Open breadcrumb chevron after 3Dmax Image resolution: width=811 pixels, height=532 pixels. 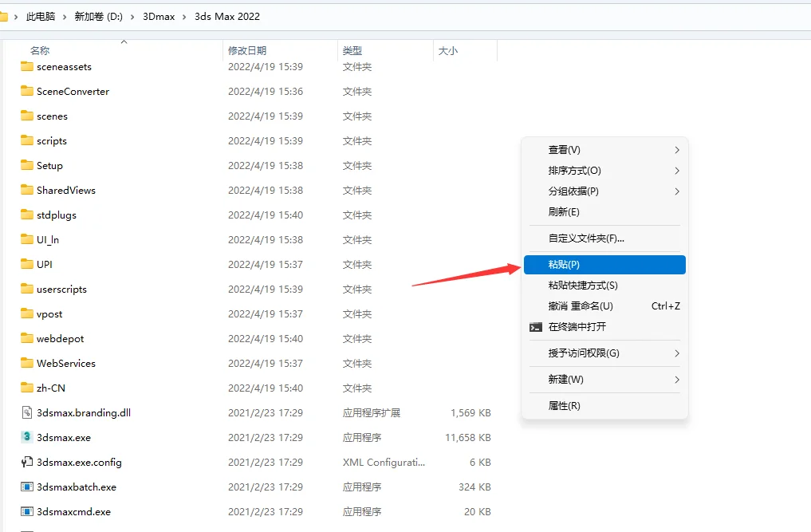(x=184, y=17)
